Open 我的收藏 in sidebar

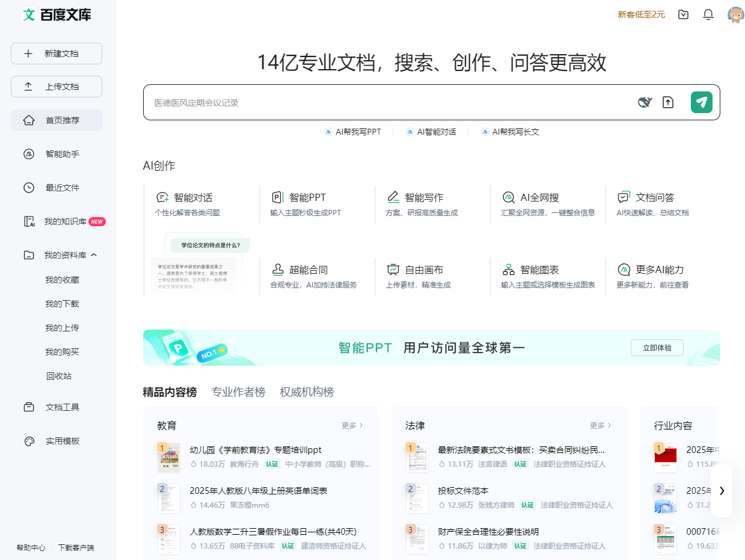[62, 280]
